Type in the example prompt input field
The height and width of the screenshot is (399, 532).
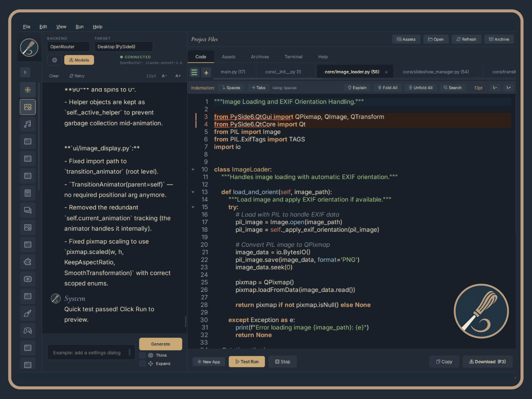[91, 352]
